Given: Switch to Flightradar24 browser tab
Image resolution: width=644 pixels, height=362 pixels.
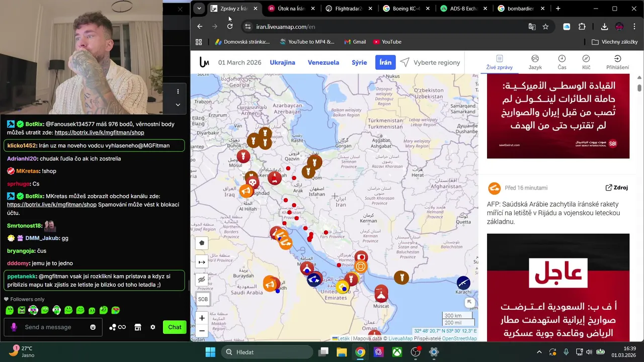Looking at the screenshot, I should point(349,9).
